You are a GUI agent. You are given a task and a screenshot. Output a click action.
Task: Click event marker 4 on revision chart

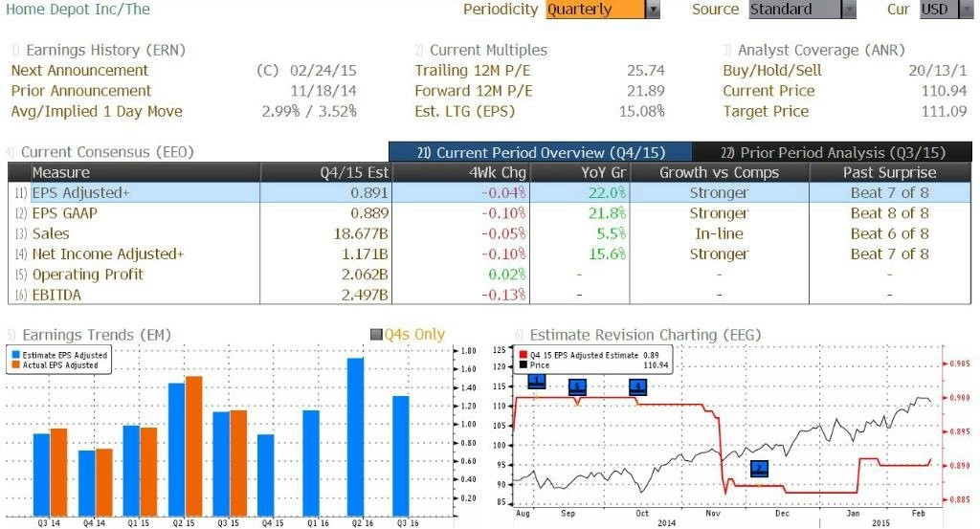(x=638, y=387)
